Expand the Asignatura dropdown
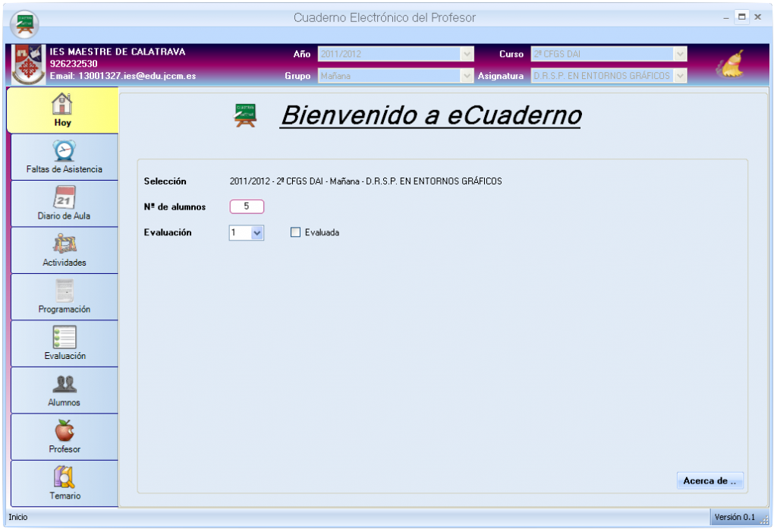The width and height of the screenshot is (777, 532). point(680,76)
